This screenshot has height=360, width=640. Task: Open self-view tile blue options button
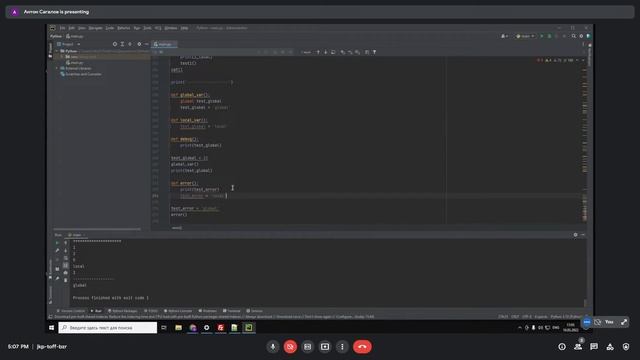click(x=587, y=322)
